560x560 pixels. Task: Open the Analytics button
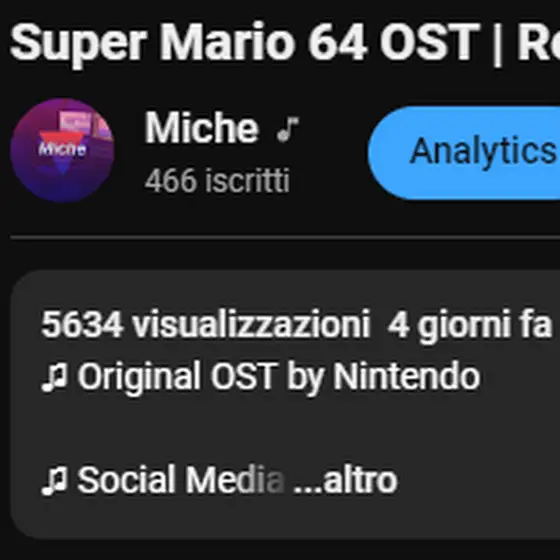[464, 152]
